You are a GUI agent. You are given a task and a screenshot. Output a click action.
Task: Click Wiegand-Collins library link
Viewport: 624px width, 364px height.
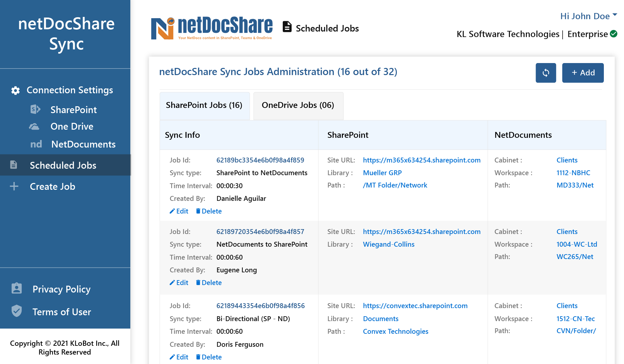pos(388,245)
